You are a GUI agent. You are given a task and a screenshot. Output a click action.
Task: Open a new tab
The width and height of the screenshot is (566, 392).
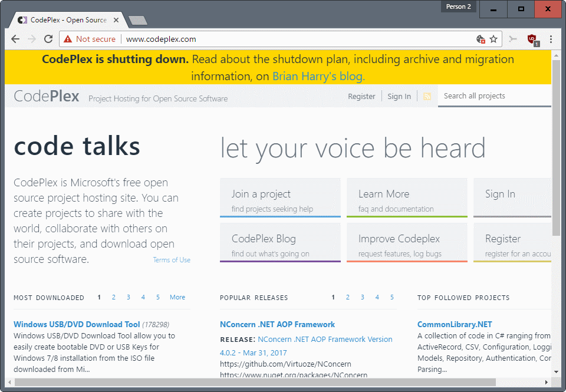point(138,21)
